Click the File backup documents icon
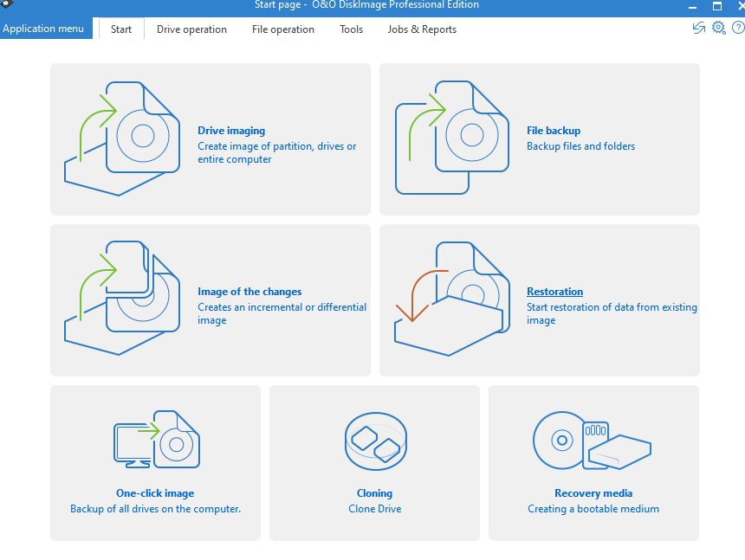 [x=452, y=138]
